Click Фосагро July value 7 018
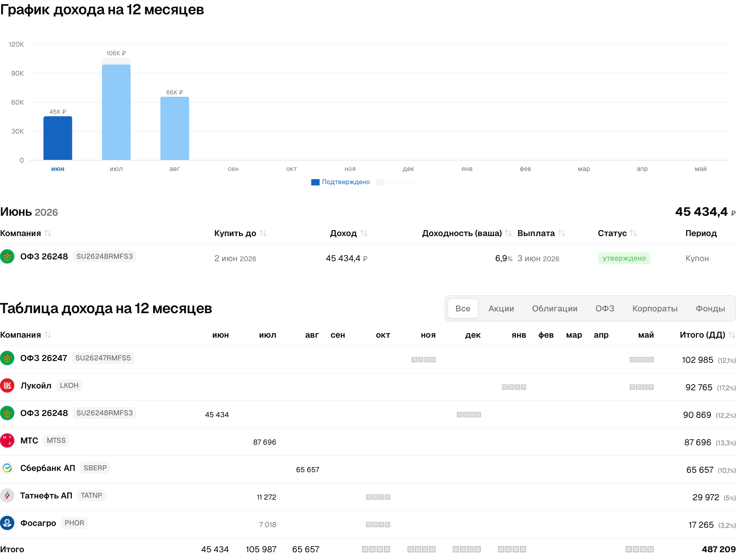The image size is (736, 560). pyautogui.click(x=268, y=525)
